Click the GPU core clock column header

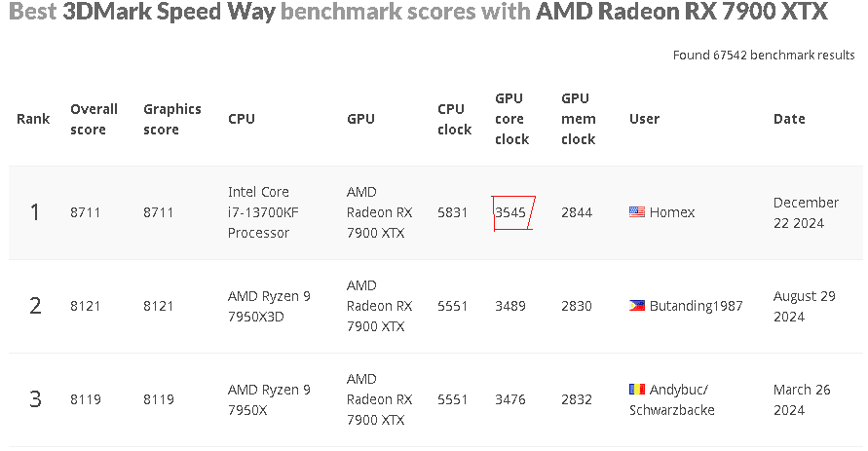tap(511, 119)
